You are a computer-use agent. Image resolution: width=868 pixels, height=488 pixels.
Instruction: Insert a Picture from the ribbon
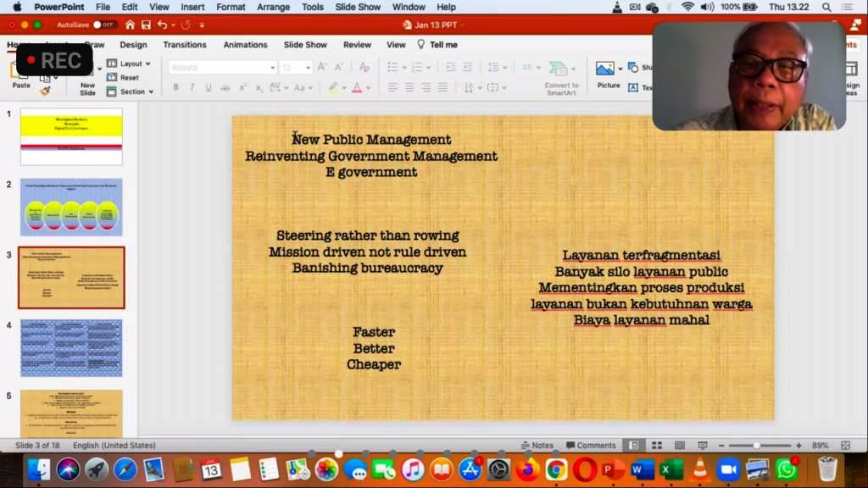pos(608,74)
